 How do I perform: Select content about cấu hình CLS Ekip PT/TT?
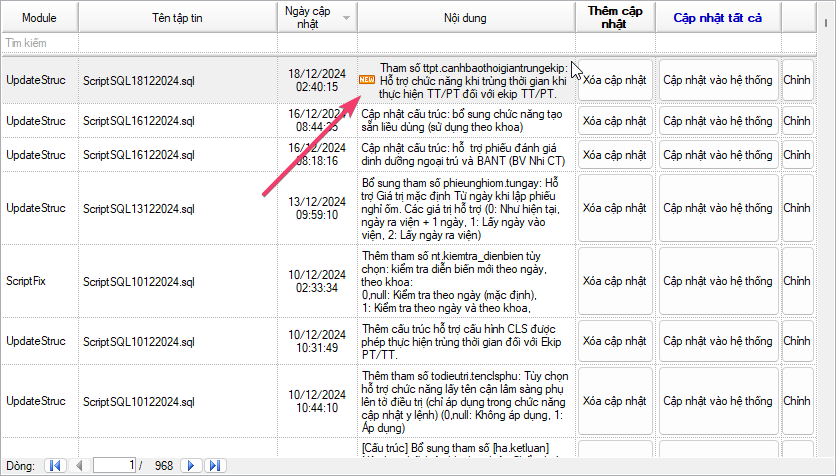tap(461, 342)
